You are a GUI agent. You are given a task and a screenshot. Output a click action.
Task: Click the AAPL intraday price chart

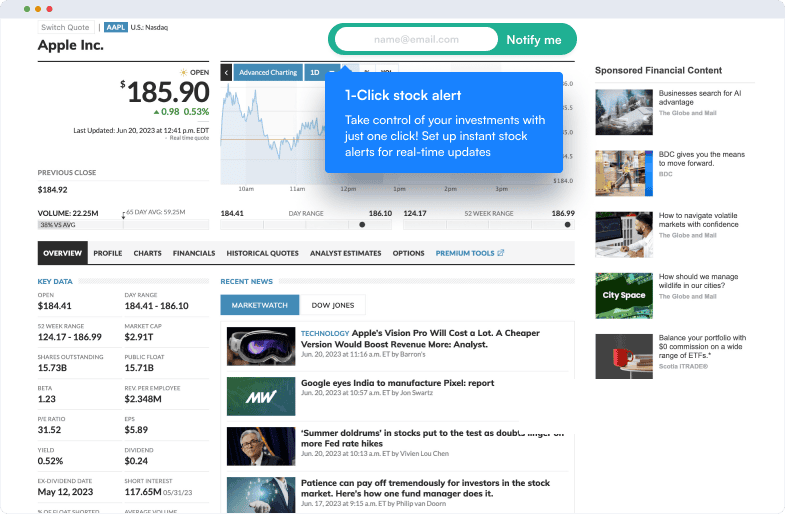pyautogui.click(x=272, y=135)
